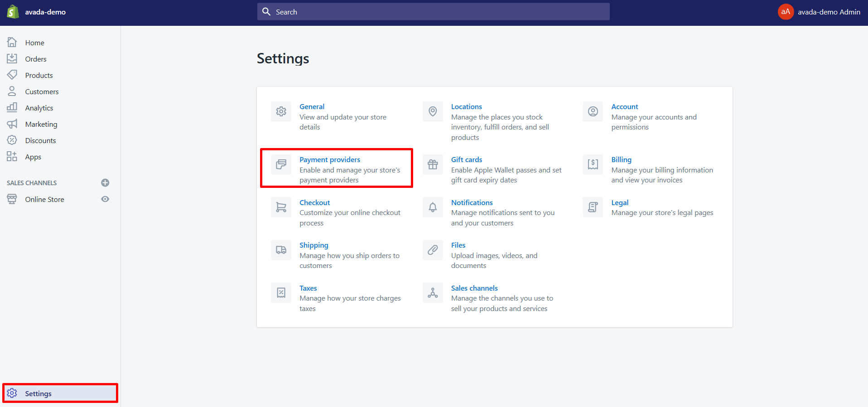This screenshot has width=868, height=407.
Task: Click the Gift cards present icon
Action: click(x=433, y=164)
